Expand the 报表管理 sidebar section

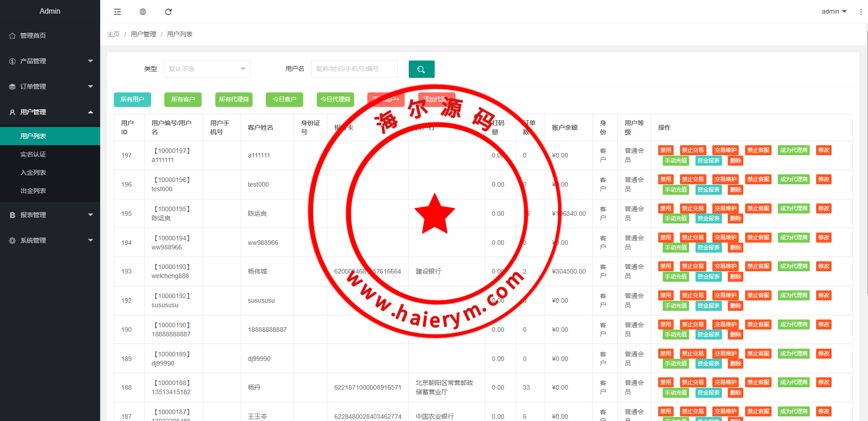(50, 215)
